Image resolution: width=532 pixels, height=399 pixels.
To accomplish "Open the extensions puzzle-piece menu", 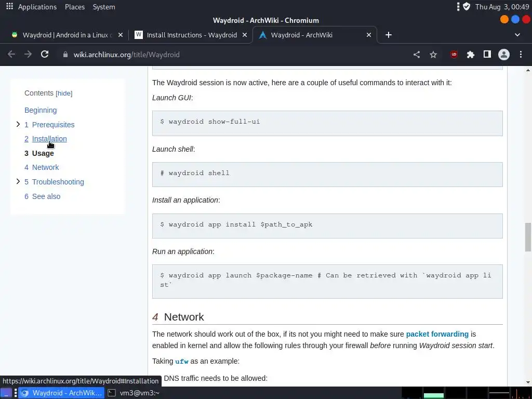I will (x=470, y=55).
